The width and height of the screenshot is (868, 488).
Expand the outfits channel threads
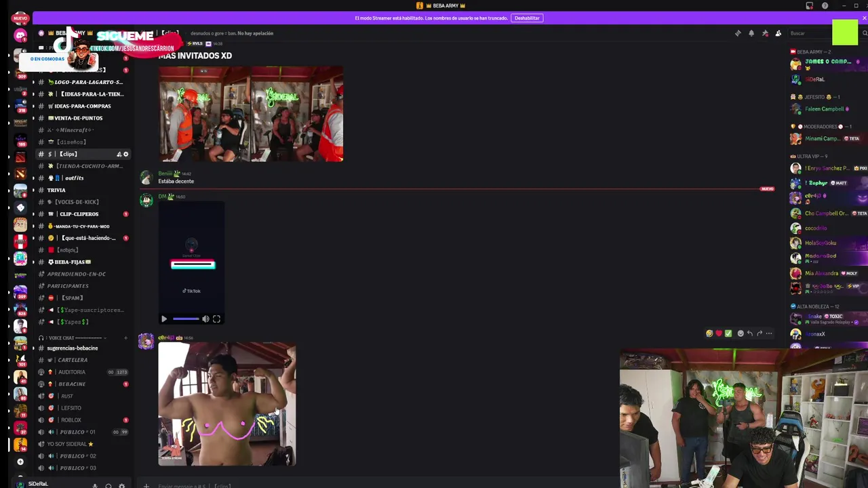tap(33, 178)
